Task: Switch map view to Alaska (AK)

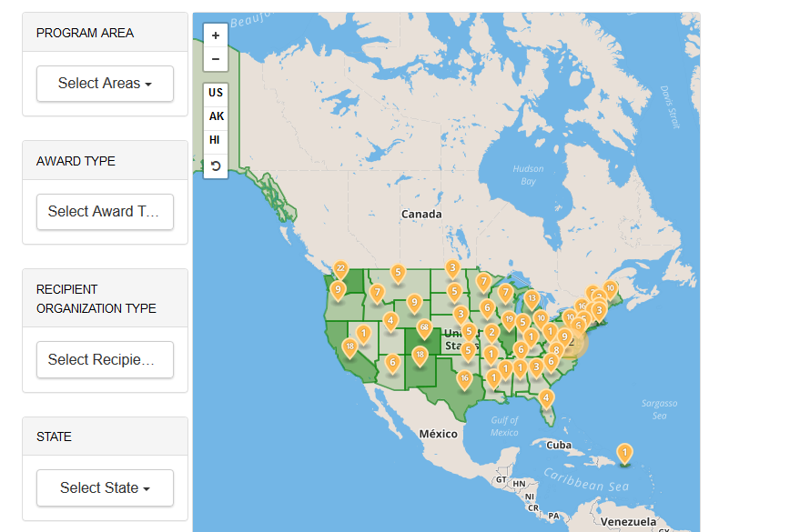Action: [x=215, y=116]
